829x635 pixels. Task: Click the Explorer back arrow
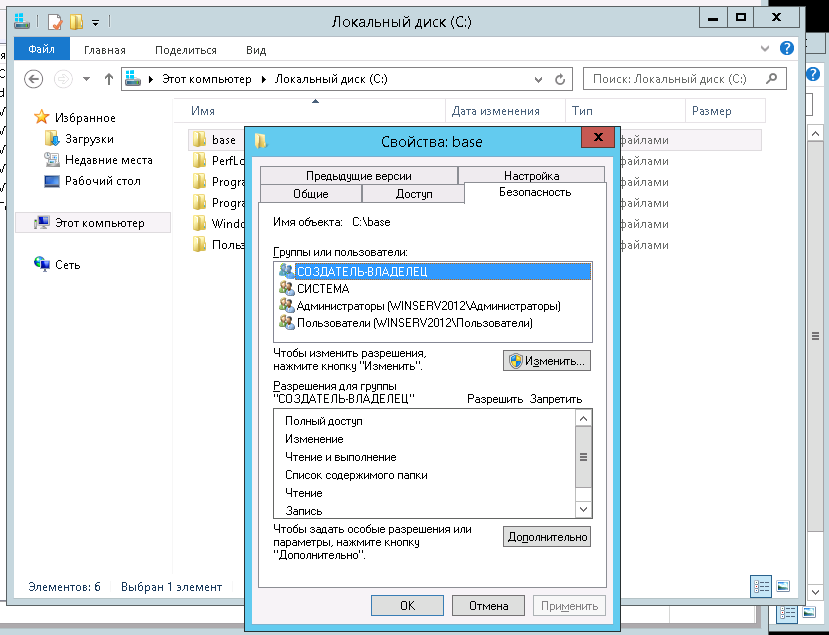[x=33, y=79]
